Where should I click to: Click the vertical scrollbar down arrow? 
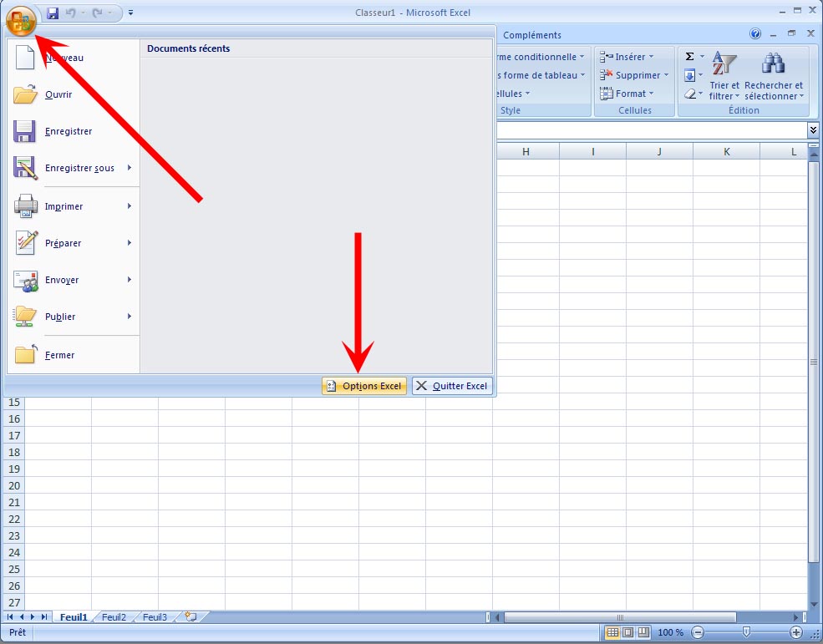[x=814, y=605]
